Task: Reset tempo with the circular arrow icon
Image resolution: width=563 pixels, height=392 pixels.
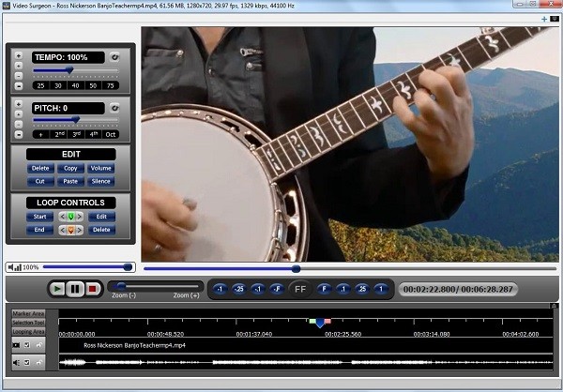Action: 114,57
